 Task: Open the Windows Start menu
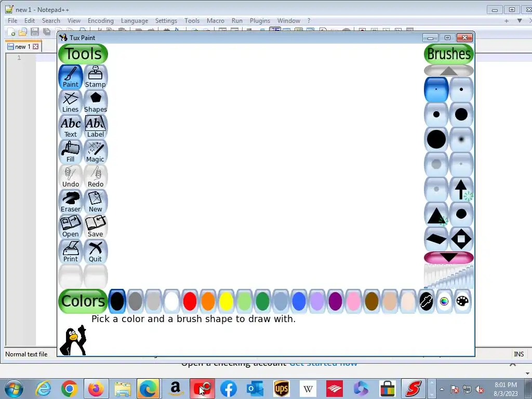(14, 389)
